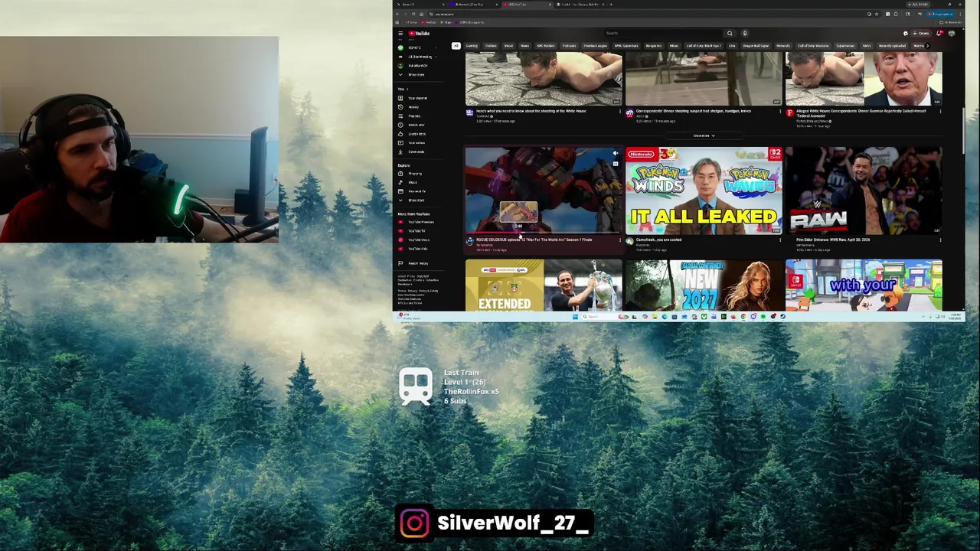980x551 pixels.
Task: Open Finn Balor Entrance WWE Raw title
Action: tap(833, 240)
